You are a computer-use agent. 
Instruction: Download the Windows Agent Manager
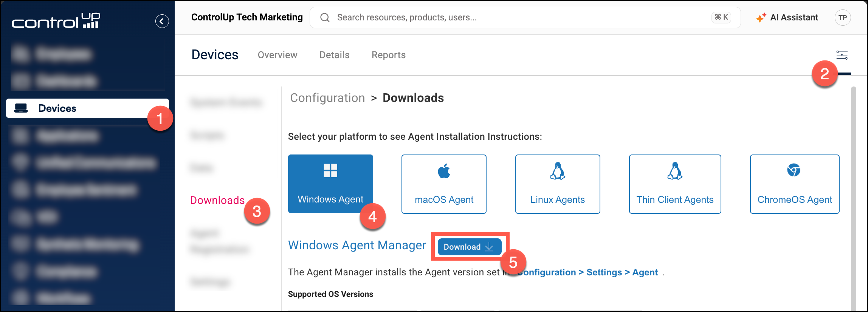coord(469,247)
